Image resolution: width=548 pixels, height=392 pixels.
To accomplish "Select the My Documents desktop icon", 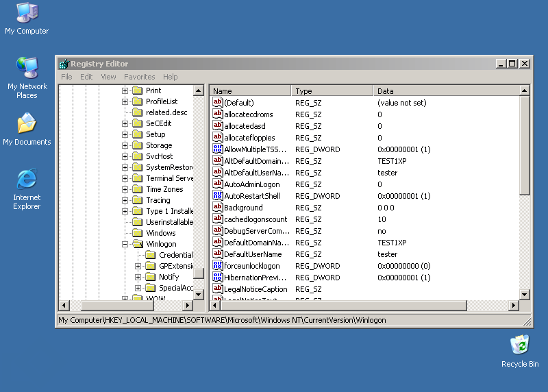I will click(27, 129).
